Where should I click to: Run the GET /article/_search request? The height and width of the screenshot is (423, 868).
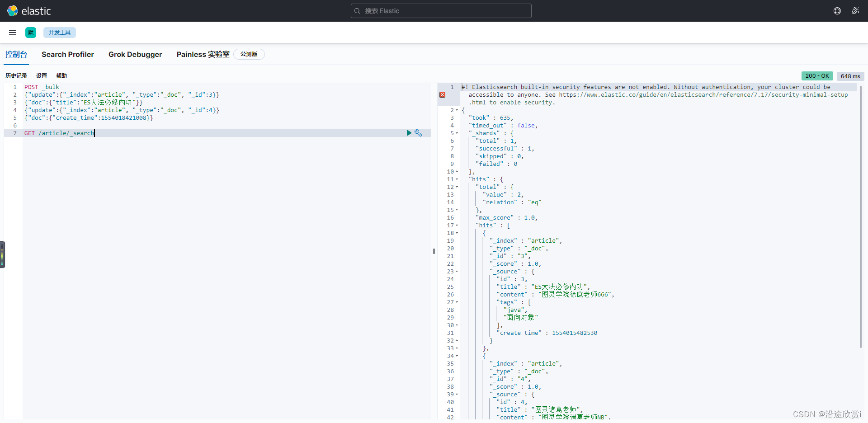coord(409,133)
